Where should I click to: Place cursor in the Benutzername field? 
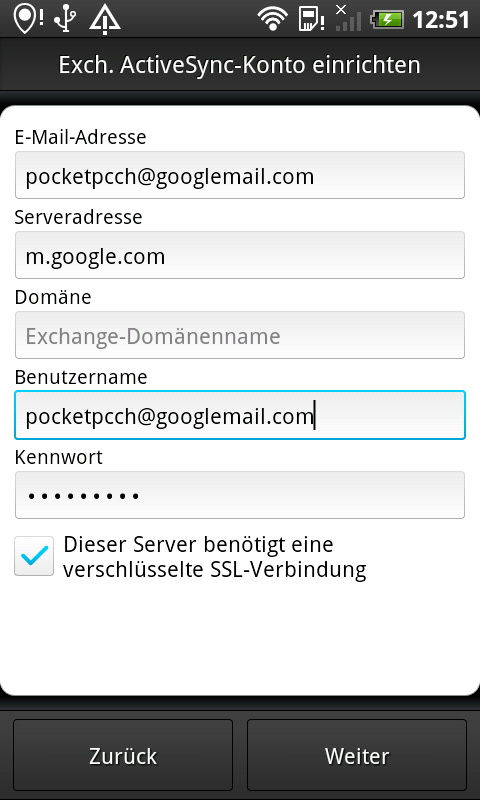pos(240,415)
